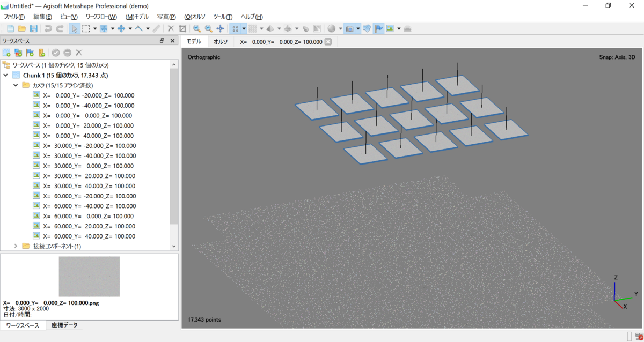Switch to the オルソ tab
Image resolution: width=644 pixels, height=342 pixels.
[x=221, y=42]
